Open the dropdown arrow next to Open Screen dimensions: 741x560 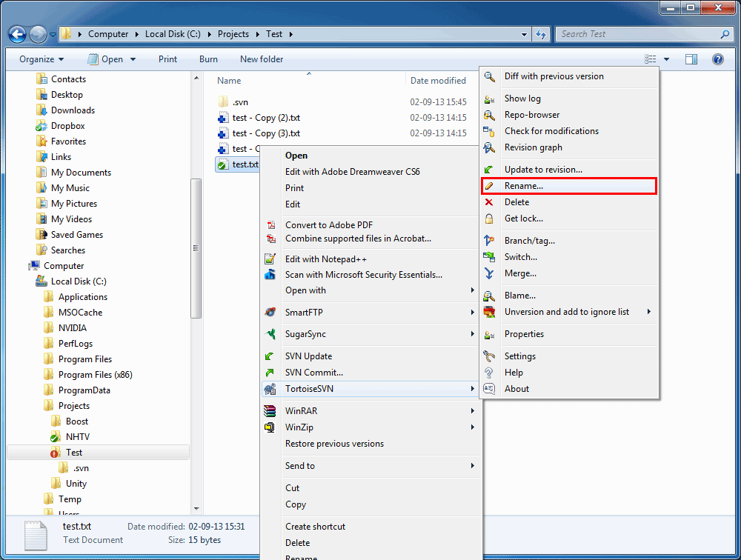[x=133, y=59]
